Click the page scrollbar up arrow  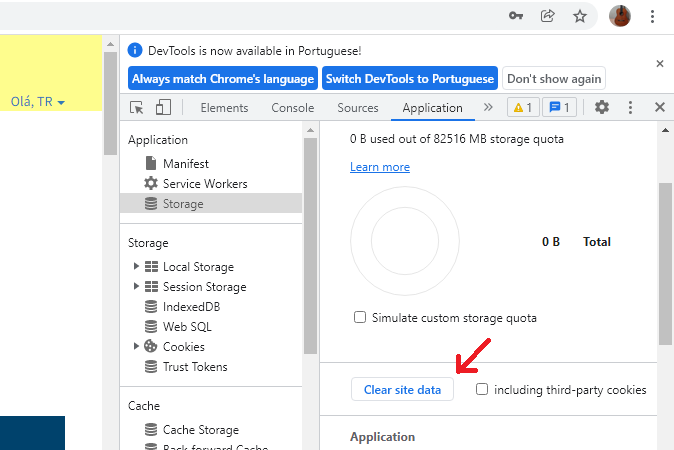click(110, 44)
